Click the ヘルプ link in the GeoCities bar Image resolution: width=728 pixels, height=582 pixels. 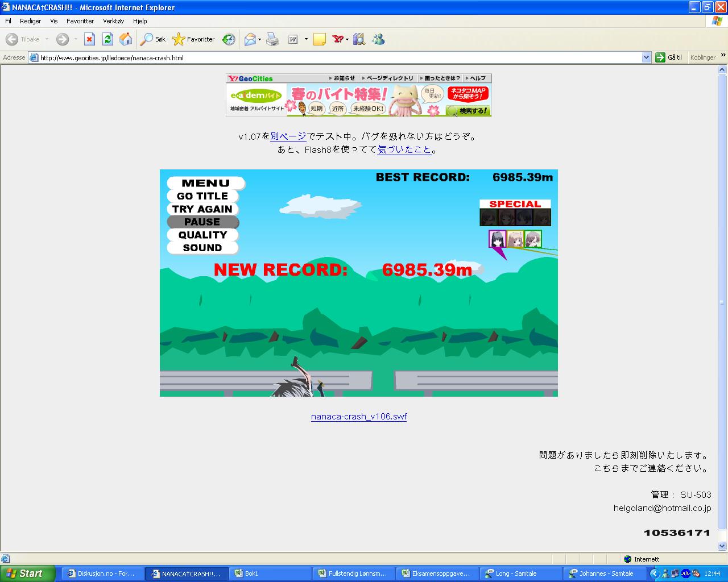click(476, 78)
